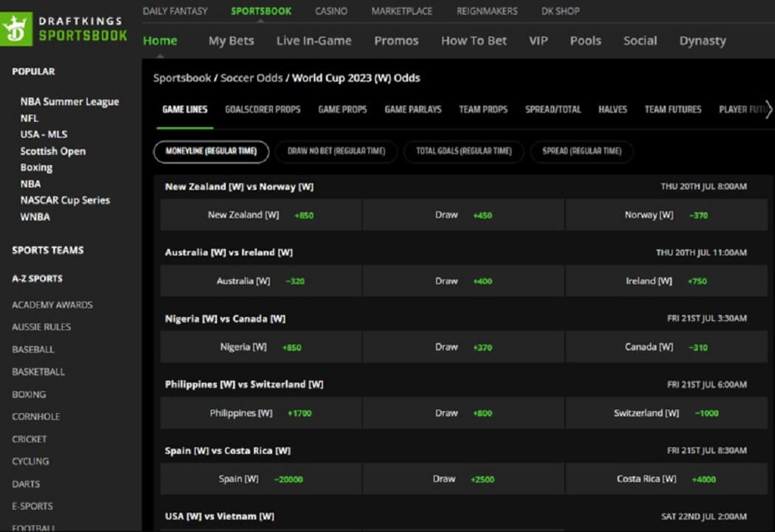Open NASCAR Cup Series in the sidebar
The image size is (775, 532).
[x=65, y=200]
